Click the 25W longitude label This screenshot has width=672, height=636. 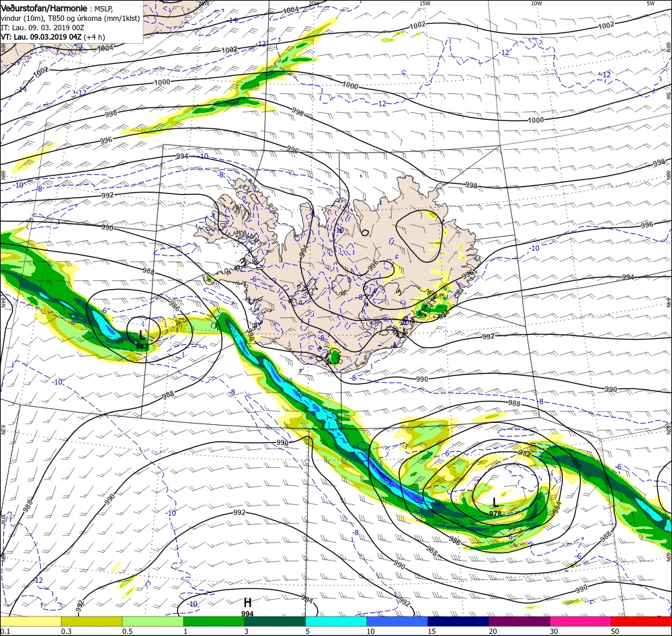(204, 3)
